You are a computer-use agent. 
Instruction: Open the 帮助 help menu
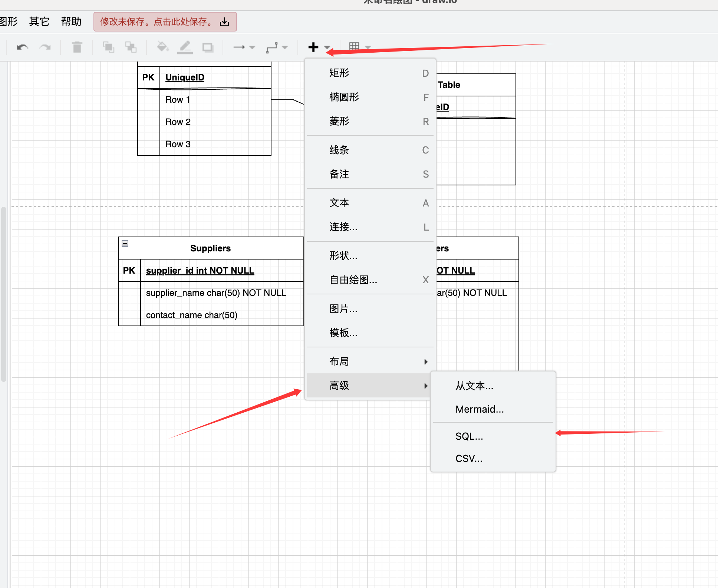[x=71, y=22]
